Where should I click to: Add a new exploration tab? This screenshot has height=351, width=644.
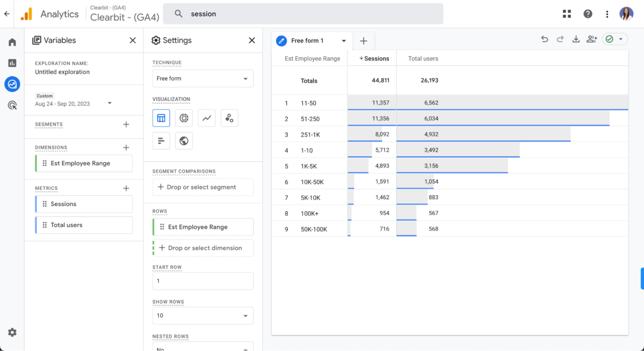click(x=364, y=41)
